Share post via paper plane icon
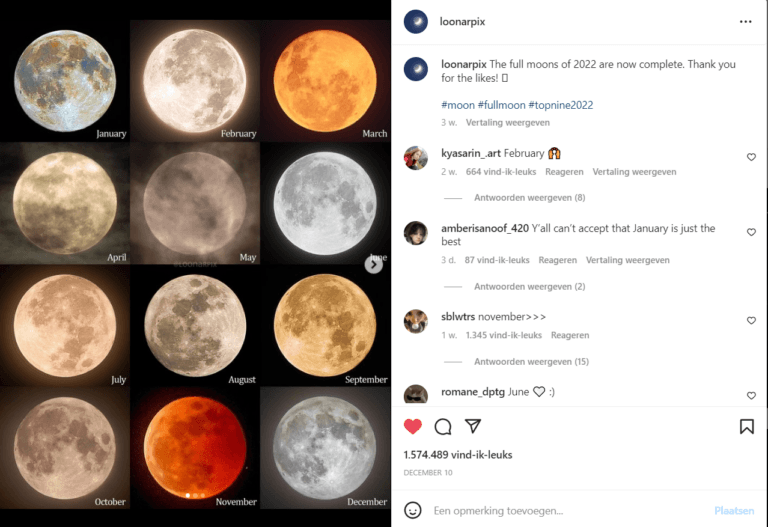The height and width of the screenshot is (527, 768). coord(473,426)
